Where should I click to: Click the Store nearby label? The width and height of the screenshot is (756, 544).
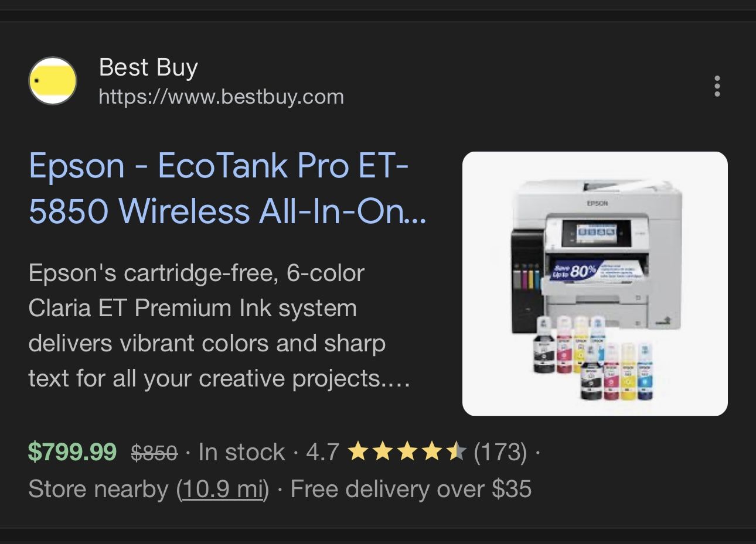coord(98,489)
